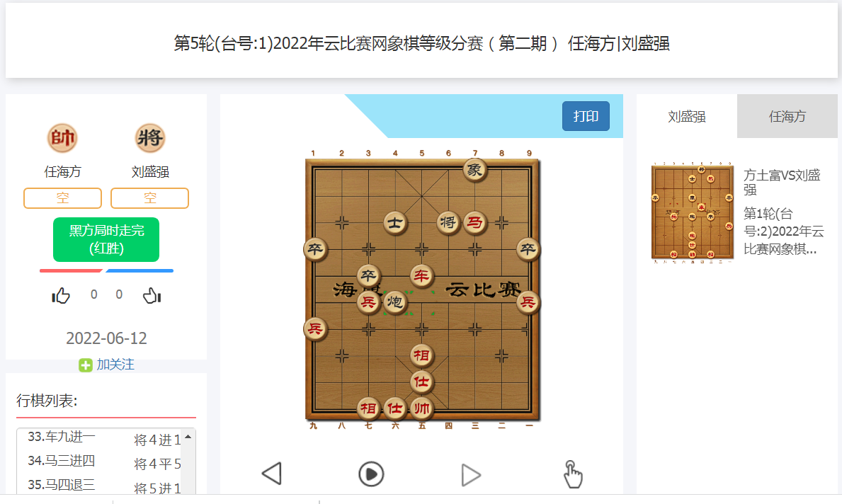Image resolution: width=842 pixels, height=504 pixels.
Task: Switch to the 任海方 tab
Action: (x=787, y=117)
